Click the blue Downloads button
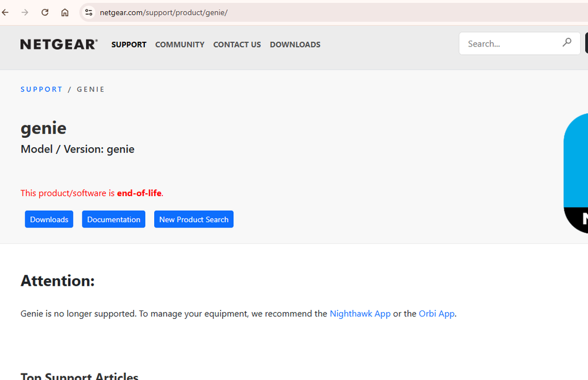 point(49,219)
